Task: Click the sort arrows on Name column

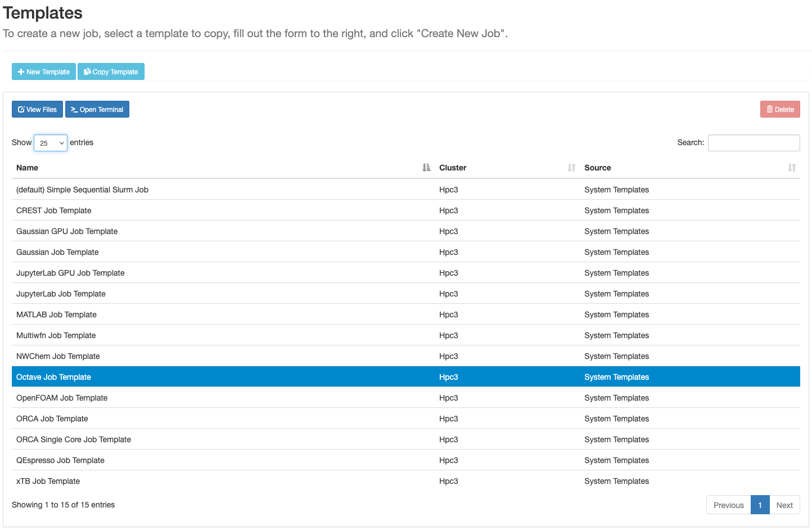Action: pos(426,168)
